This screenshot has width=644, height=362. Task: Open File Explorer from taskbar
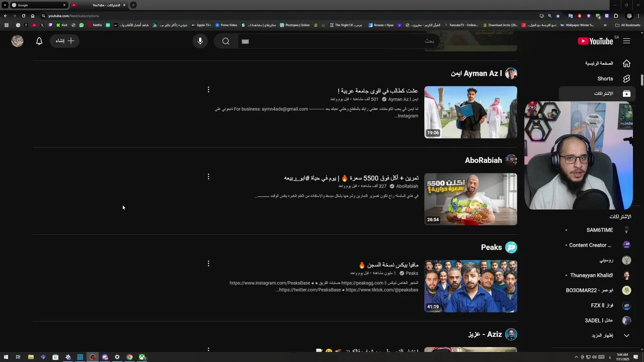tap(31, 357)
